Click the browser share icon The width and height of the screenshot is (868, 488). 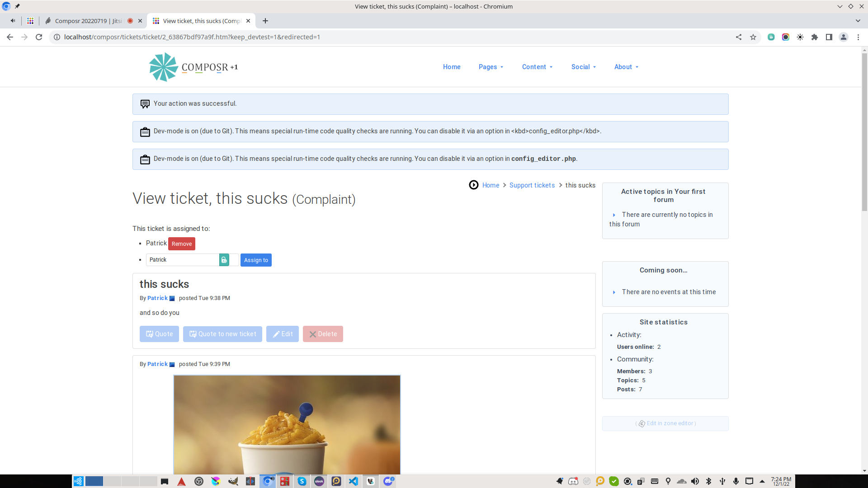tap(739, 37)
